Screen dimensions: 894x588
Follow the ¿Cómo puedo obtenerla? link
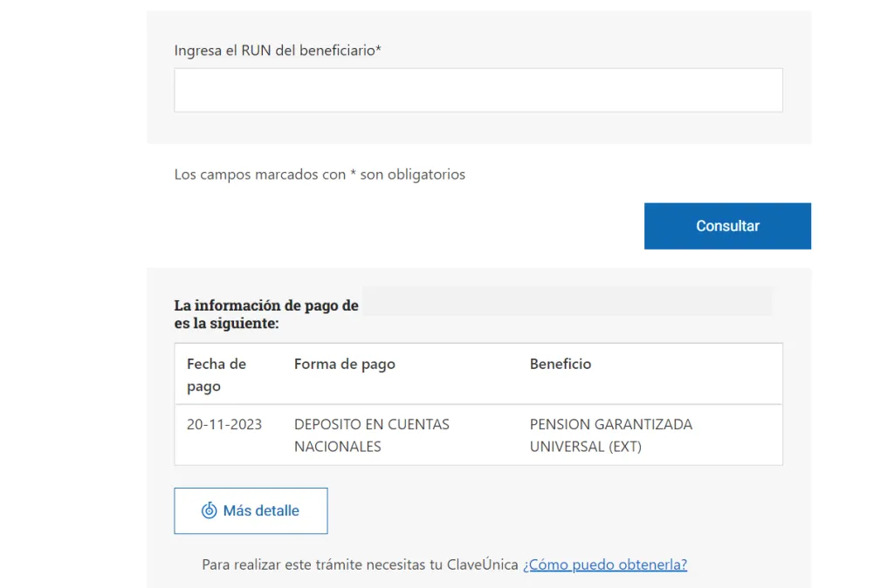pos(604,564)
